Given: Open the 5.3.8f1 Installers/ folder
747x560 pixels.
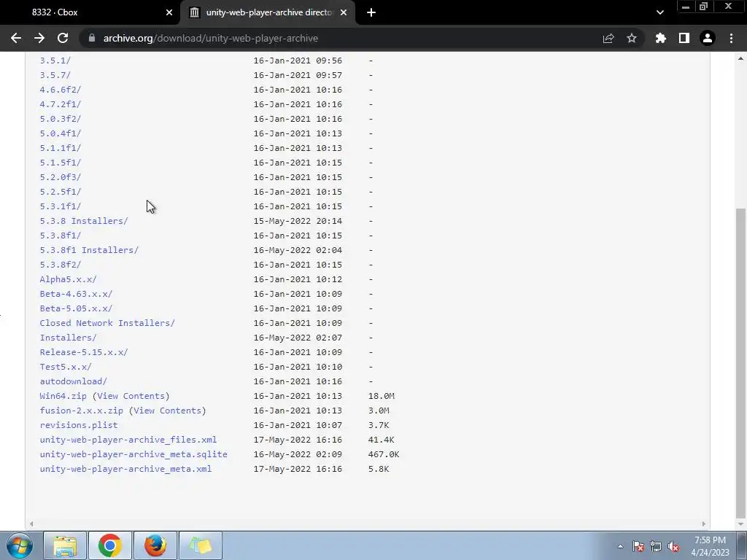Looking at the screenshot, I should (x=89, y=250).
